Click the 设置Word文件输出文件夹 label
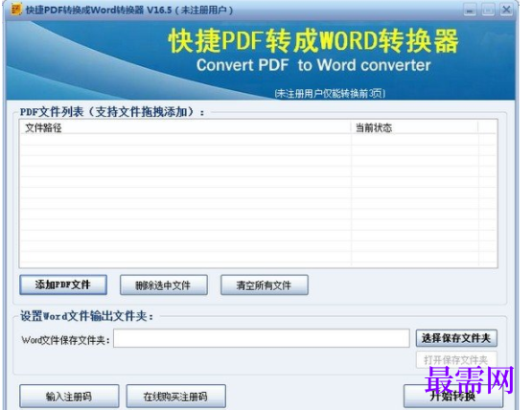Screen dimensions: 532x410 (x=86, y=316)
